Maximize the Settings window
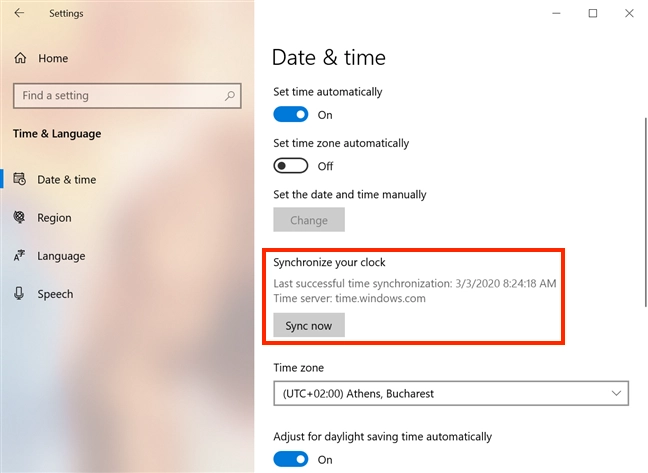The image size is (648, 473). pos(593,13)
